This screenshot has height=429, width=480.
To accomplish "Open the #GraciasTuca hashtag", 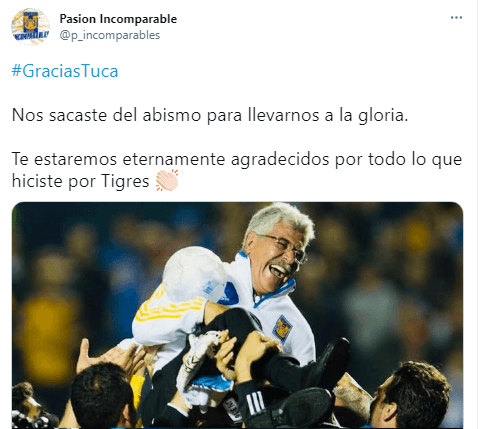I will tap(65, 71).
